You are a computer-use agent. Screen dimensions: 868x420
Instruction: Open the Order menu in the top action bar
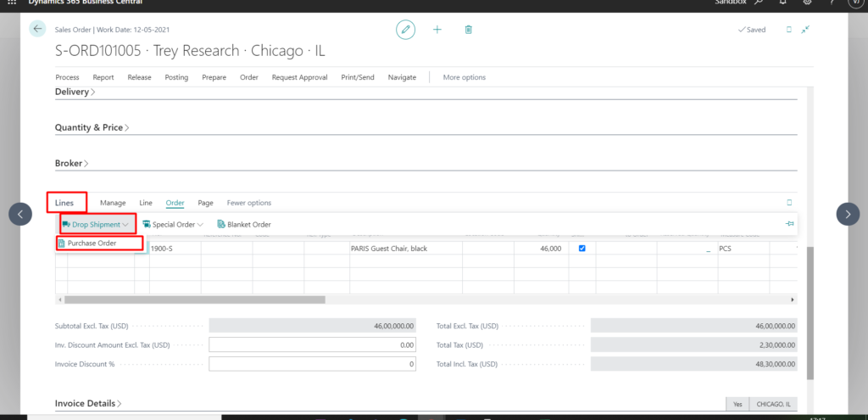[249, 77]
